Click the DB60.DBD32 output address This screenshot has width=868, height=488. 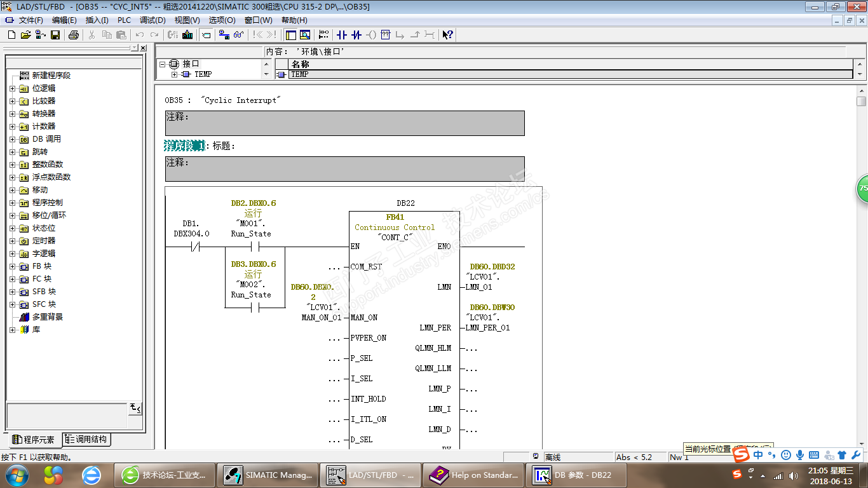point(492,267)
